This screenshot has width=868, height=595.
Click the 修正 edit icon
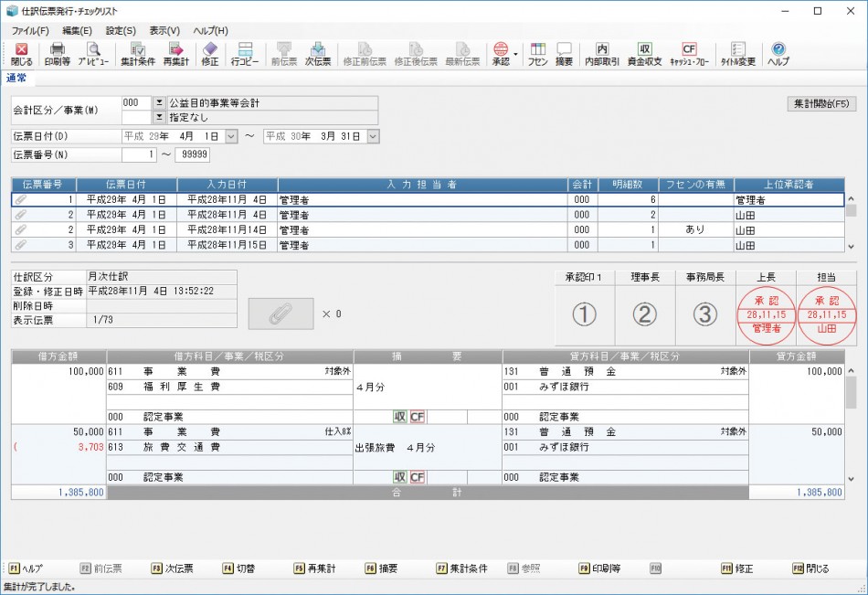pyautogui.click(x=209, y=53)
